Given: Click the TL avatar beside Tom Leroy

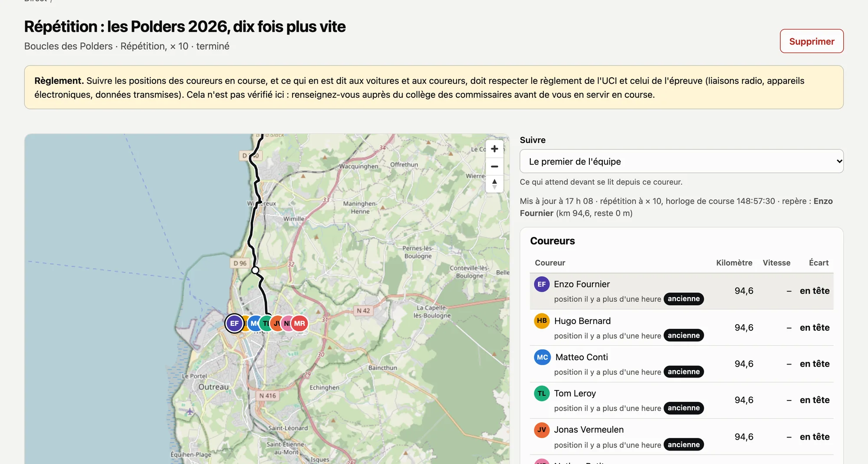Looking at the screenshot, I should coord(542,394).
